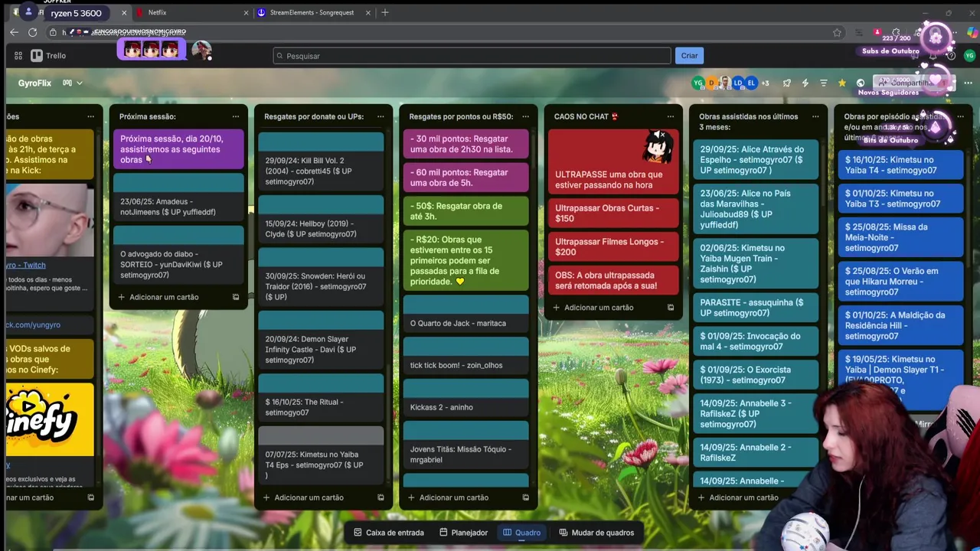Screen dimensions: 980x551
Task: Open Mudar de quadros in bottom bar
Action: (596, 533)
